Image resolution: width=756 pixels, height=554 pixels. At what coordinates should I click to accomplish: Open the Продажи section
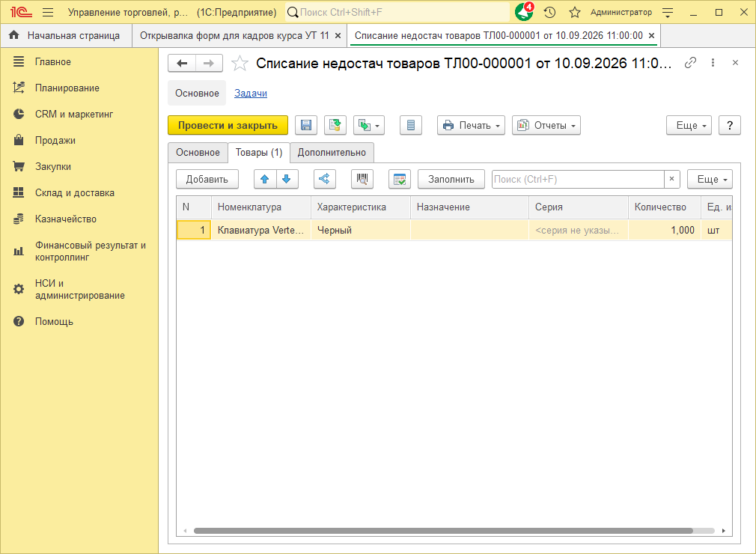point(55,140)
